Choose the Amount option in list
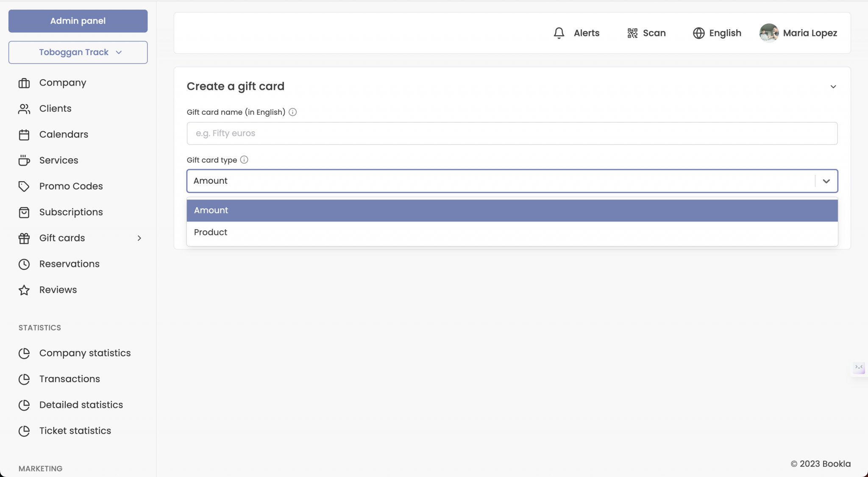 (211, 211)
